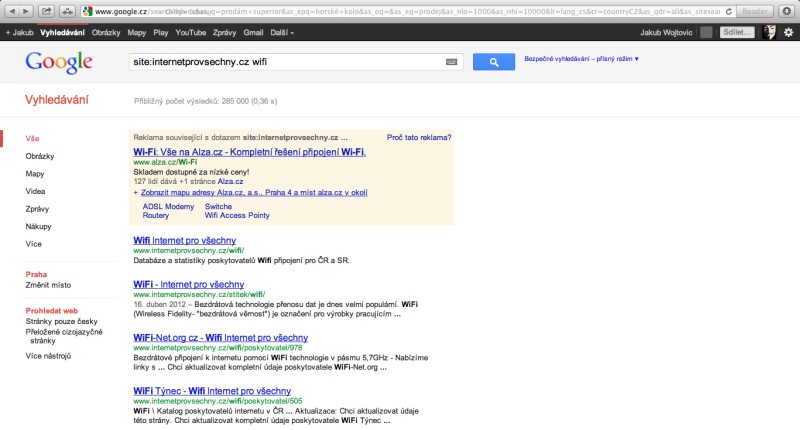Click the www.alza.cz/Wi-Fi green URL
Screen dimensions: 800x430
(x=165, y=162)
